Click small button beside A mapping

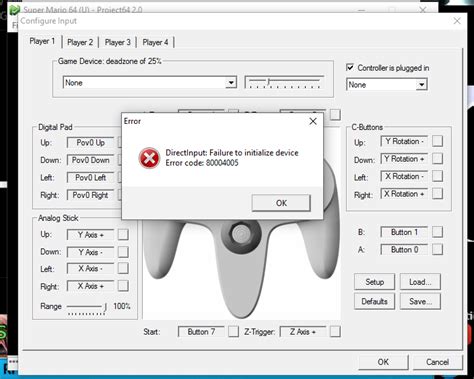437,249
